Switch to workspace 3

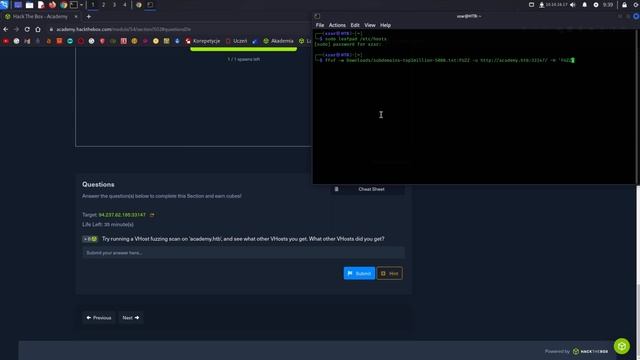click(114, 5)
